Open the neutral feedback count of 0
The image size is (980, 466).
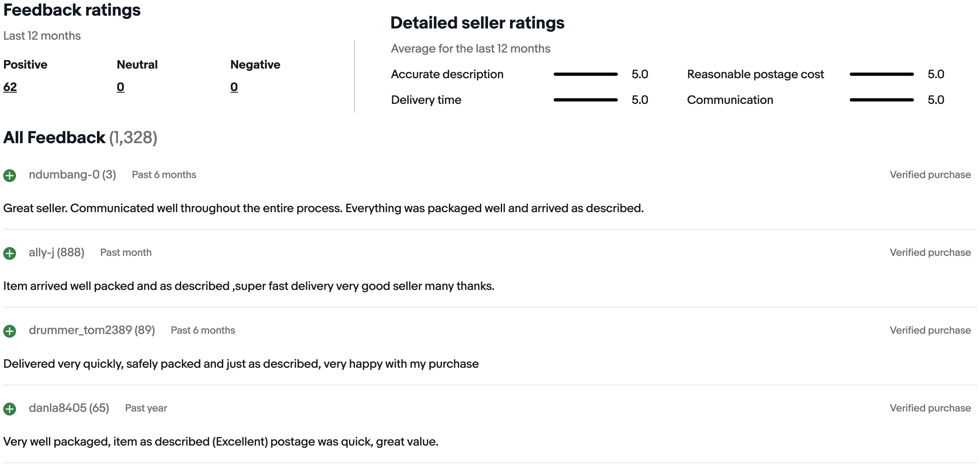pyautogui.click(x=121, y=87)
